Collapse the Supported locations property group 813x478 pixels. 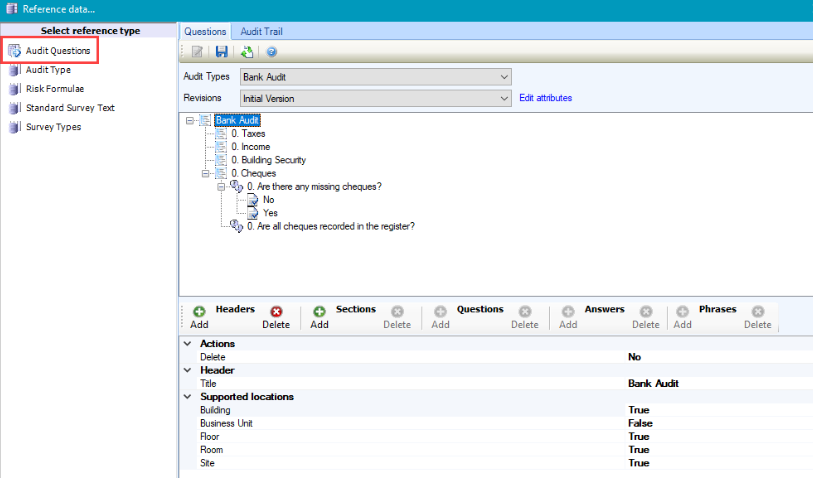(188, 397)
